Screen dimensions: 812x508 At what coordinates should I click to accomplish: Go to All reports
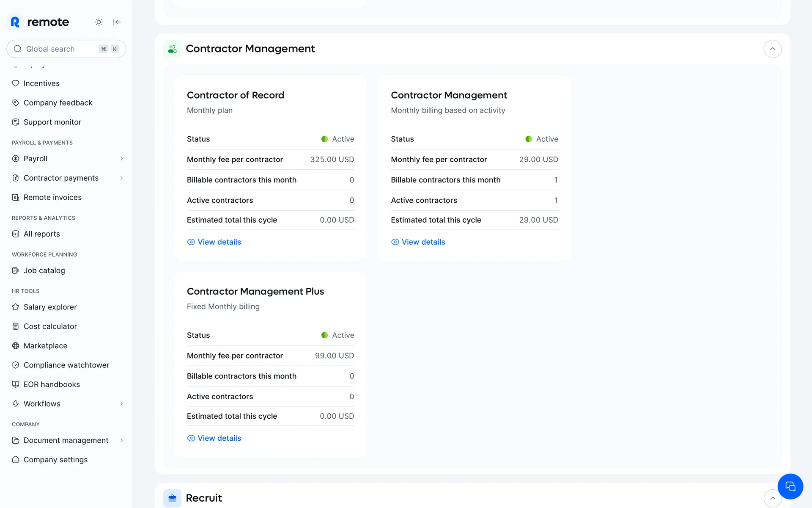click(x=41, y=234)
